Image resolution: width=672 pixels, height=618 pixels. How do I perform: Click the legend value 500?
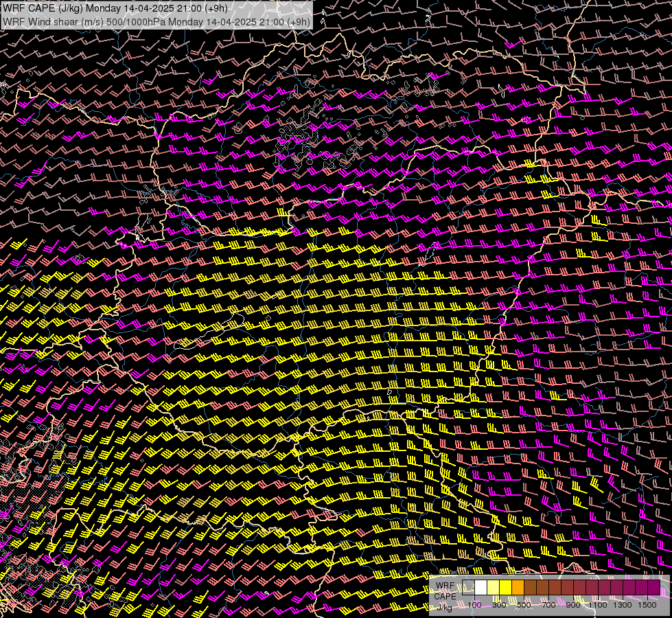[524, 605]
